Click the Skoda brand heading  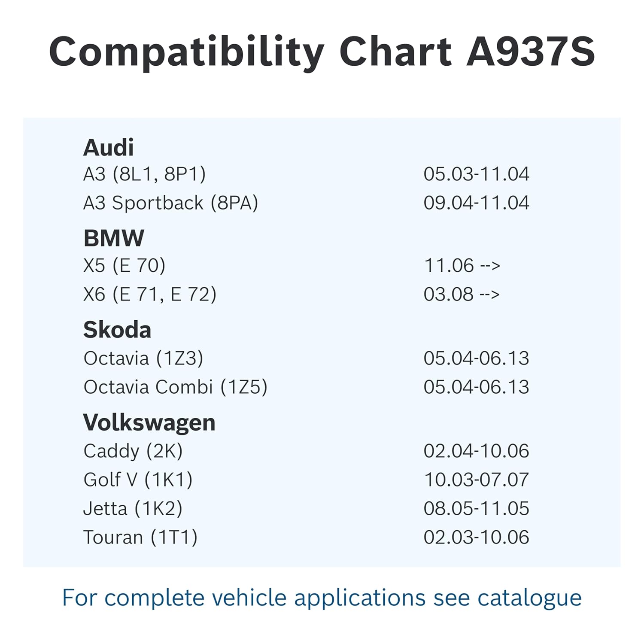(x=117, y=330)
